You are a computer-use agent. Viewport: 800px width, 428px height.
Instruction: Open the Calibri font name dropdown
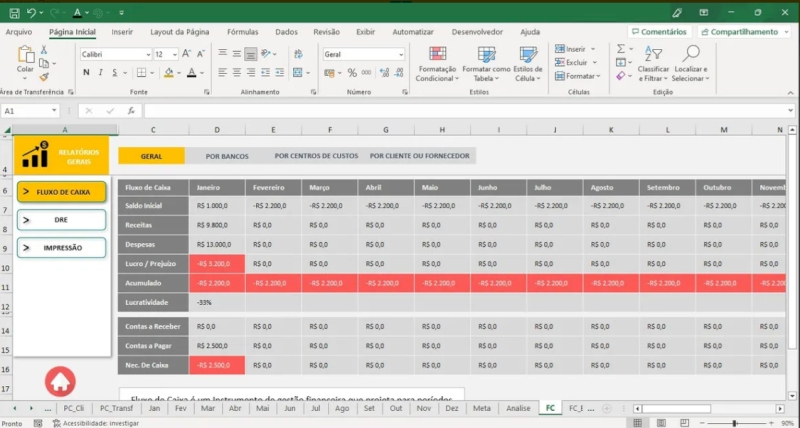146,54
